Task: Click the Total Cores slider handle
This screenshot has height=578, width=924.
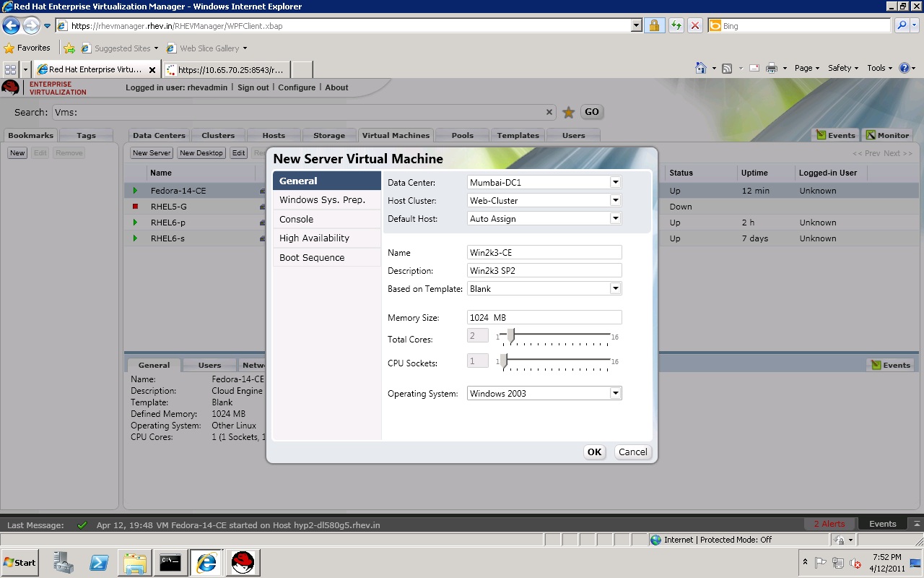Action: coord(511,335)
